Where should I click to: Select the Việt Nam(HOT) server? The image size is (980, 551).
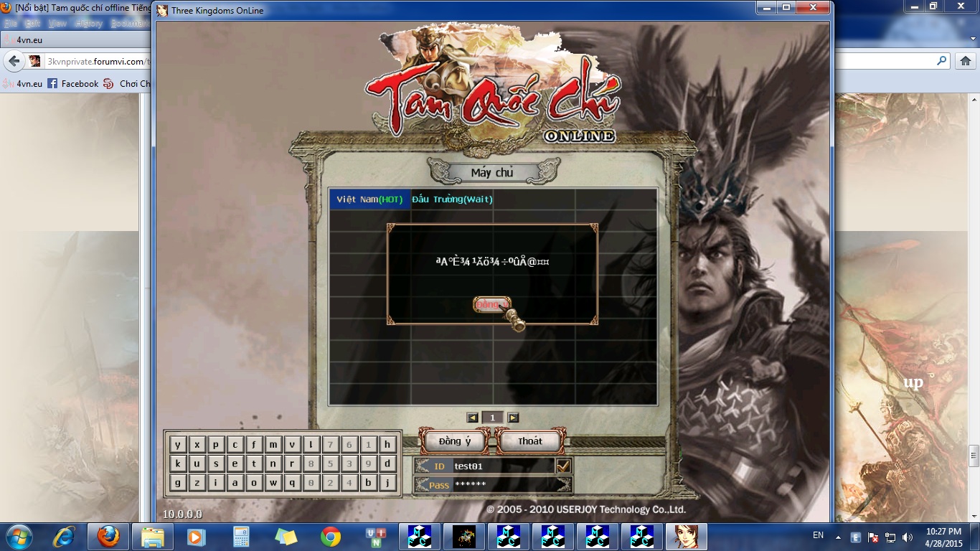369,199
